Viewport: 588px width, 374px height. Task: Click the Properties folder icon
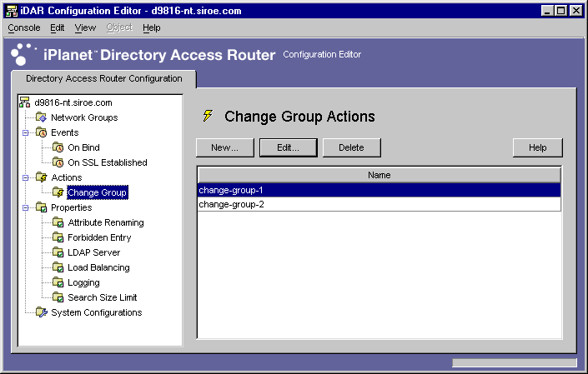click(x=41, y=207)
